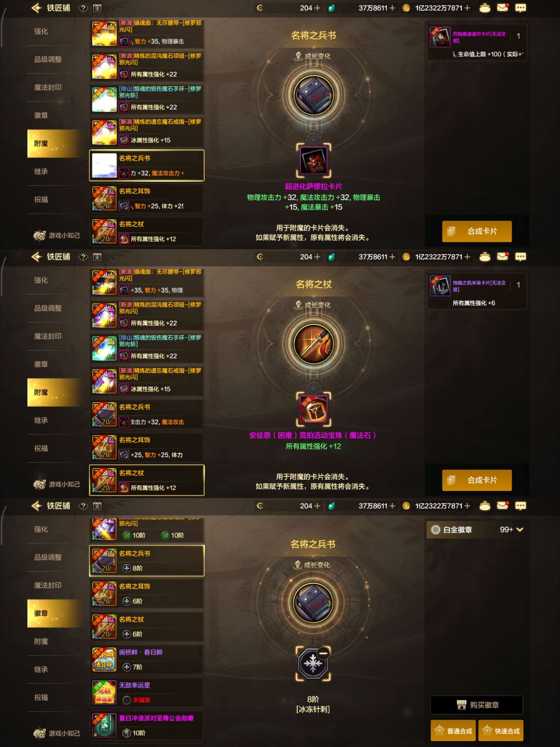Select the 安徒恩 魔法石 enchant slot icon
The height and width of the screenshot is (747, 560).
[314, 409]
